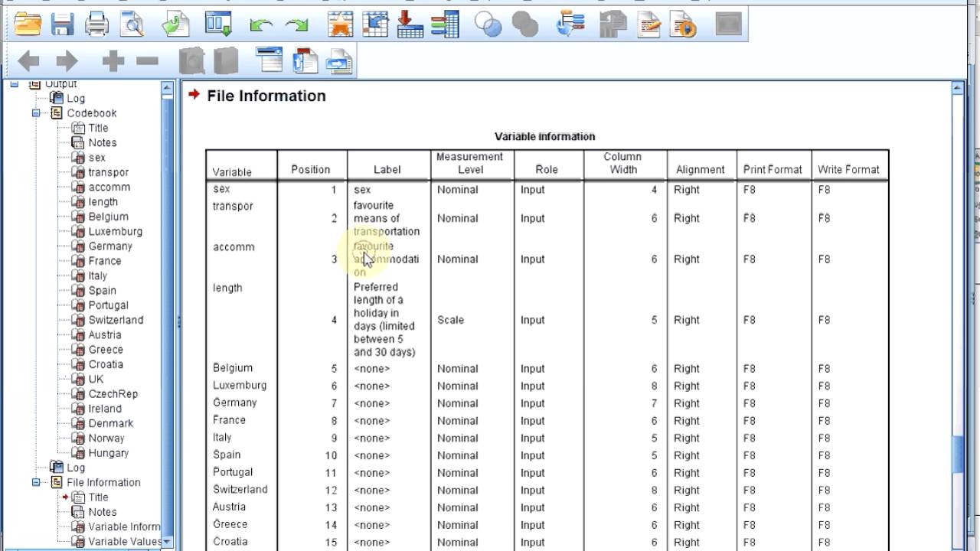
Task: Click the Show item book icon
Action: coord(191,61)
